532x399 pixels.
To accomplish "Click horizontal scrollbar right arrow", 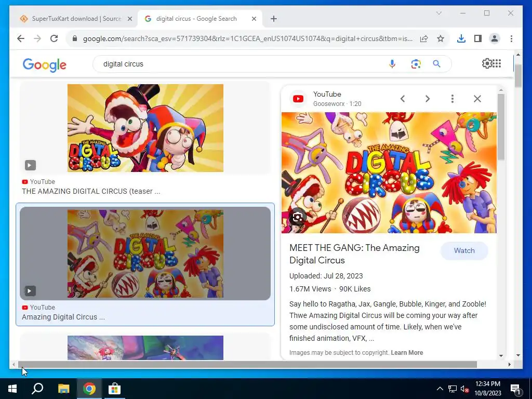I will click(509, 365).
